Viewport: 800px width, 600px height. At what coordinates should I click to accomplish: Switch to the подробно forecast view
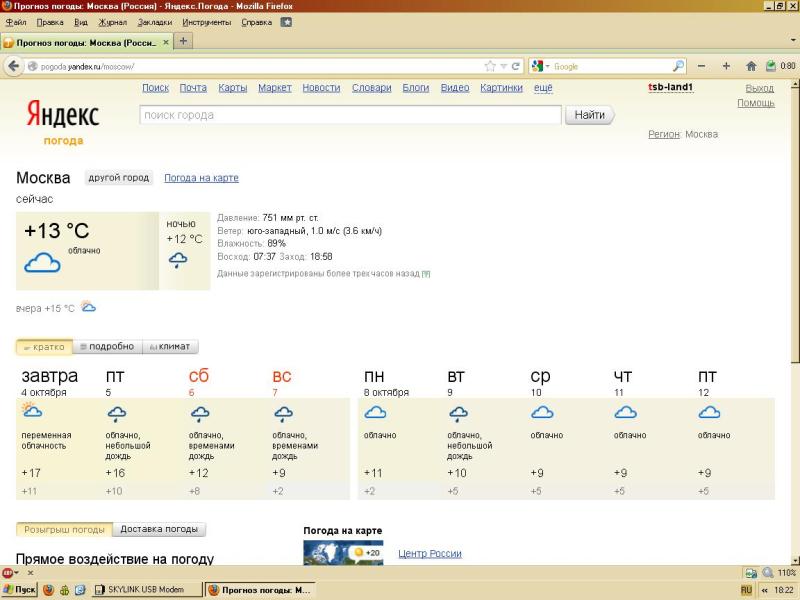pos(106,347)
